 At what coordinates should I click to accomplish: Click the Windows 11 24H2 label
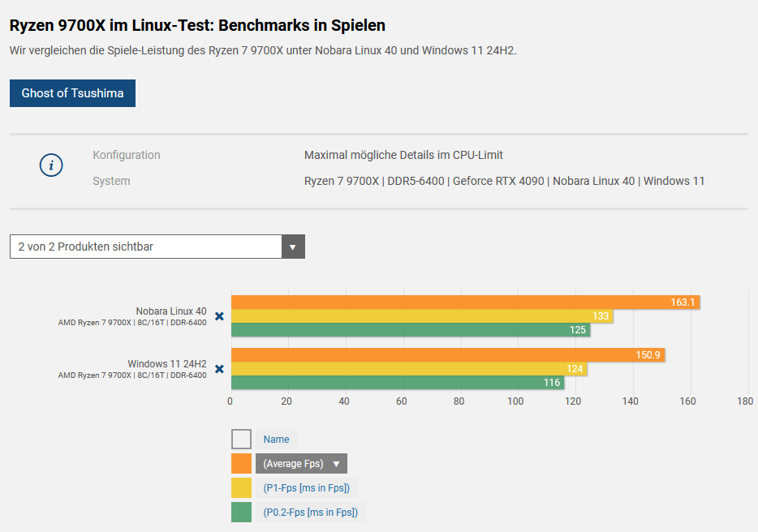tap(167, 364)
